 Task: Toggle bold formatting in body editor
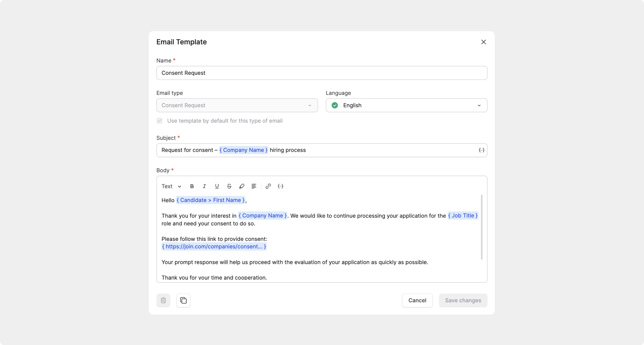tap(192, 186)
